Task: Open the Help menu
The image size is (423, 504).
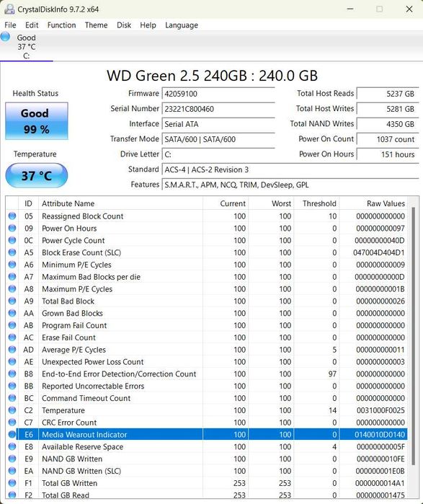Action: pyautogui.click(x=148, y=25)
